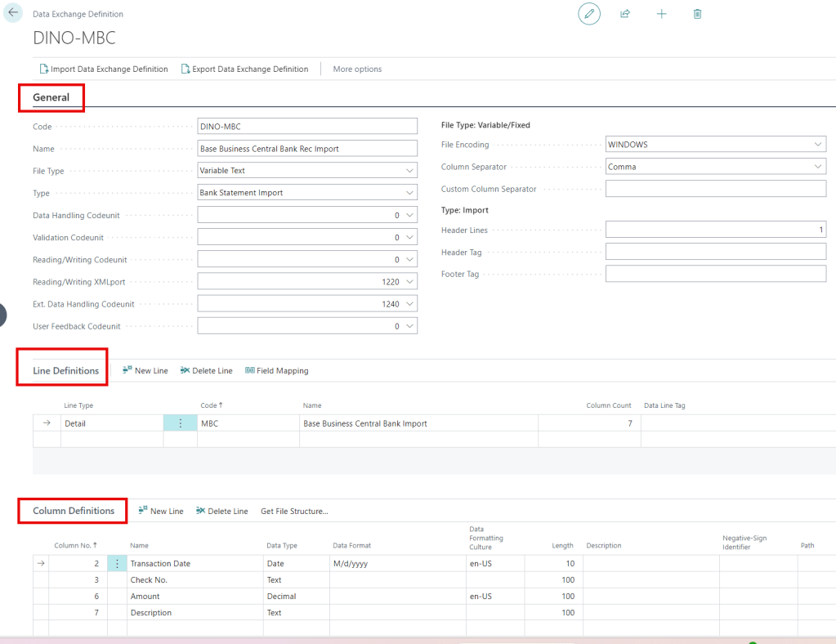Click the plus icon to create new definition
Viewport: 836px width, 644px height.
[x=661, y=14]
